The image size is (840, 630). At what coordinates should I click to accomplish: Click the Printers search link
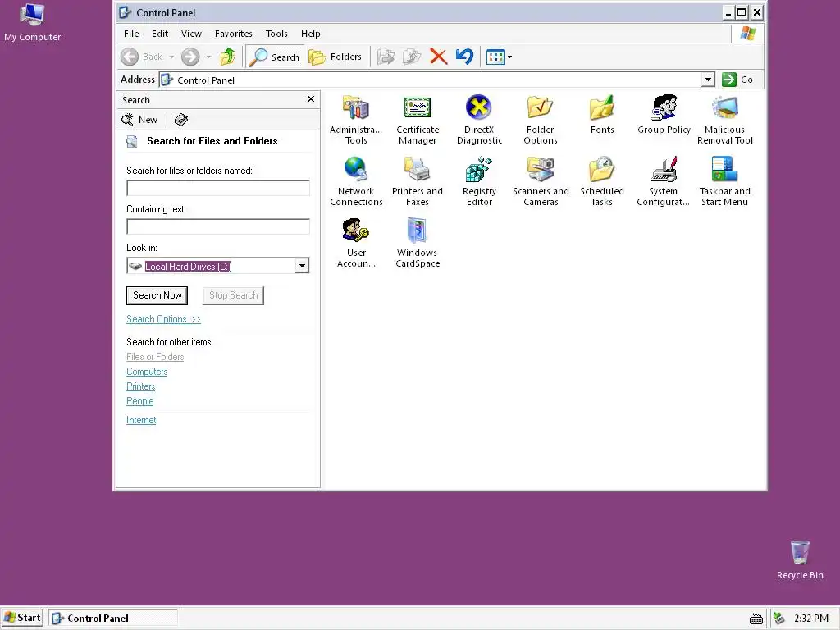pos(141,387)
